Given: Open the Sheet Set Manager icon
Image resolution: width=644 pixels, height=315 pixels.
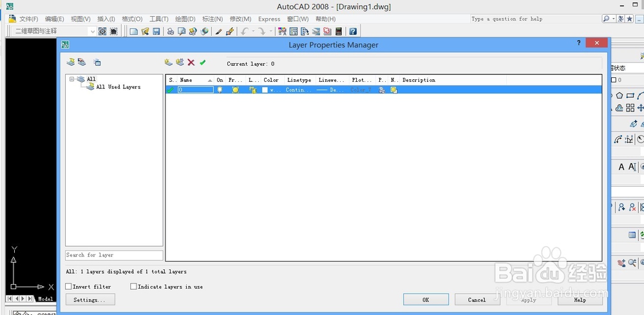Looking at the screenshot, I should (x=316, y=31).
